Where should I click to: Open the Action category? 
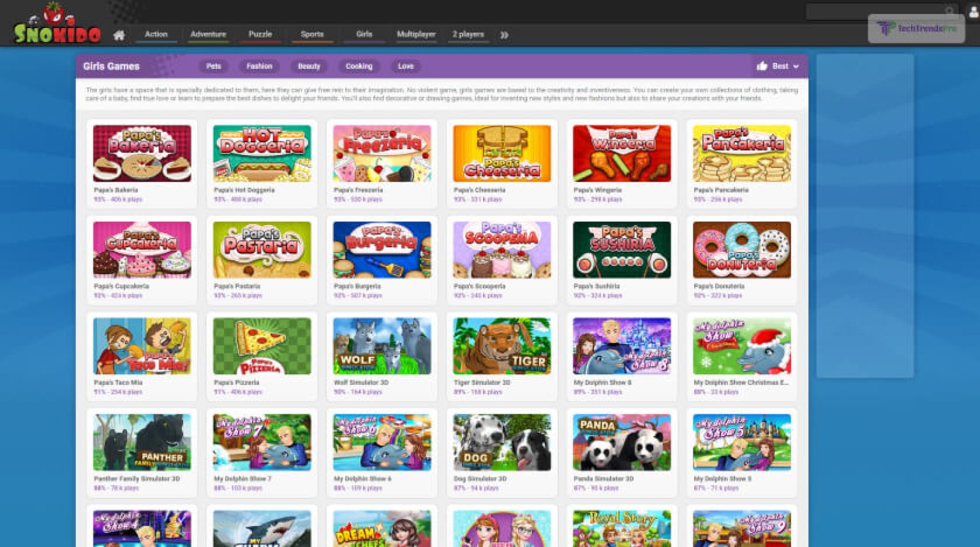[156, 34]
